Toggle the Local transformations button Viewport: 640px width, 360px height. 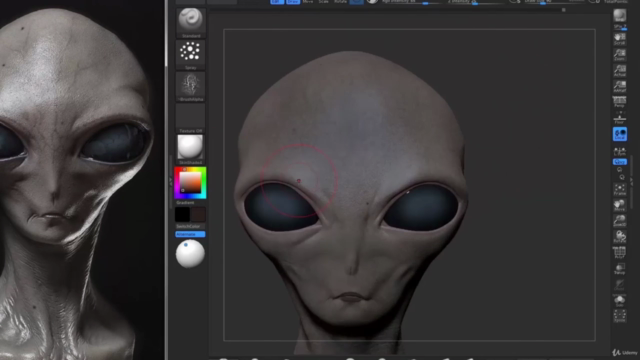click(x=620, y=134)
